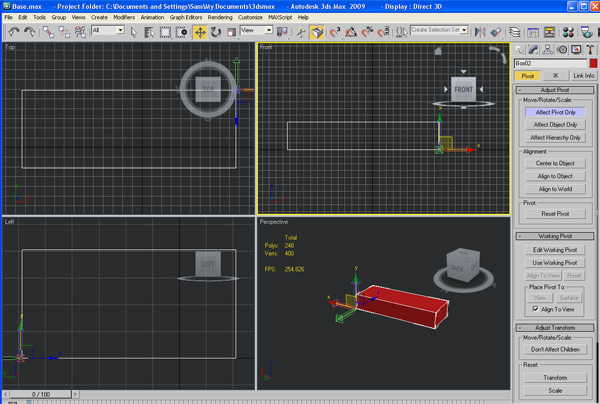Toggle the 3D Snaps magnet icon
600x404 pixels.
point(335,32)
